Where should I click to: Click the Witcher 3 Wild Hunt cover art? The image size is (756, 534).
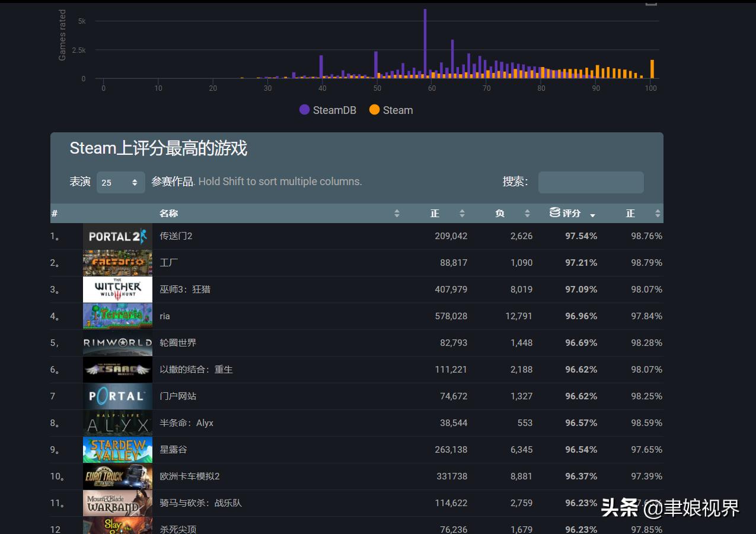117,289
